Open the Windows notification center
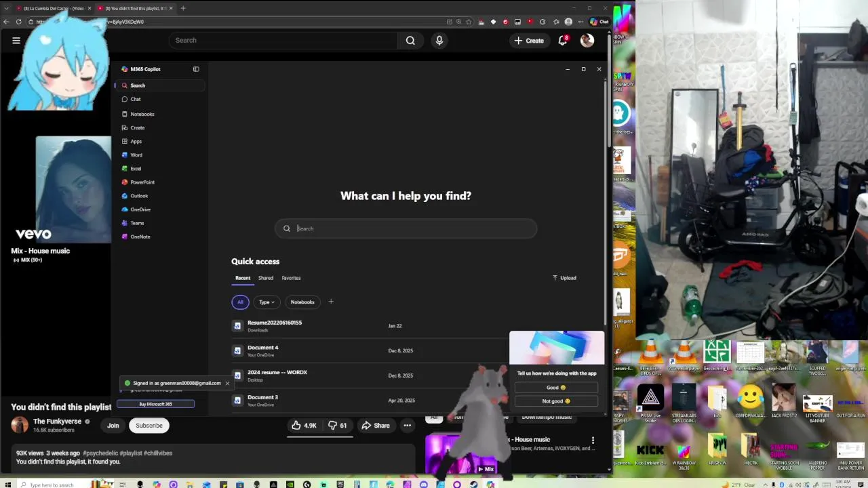This screenshot has width=868, height=488. pyautogui.click(x=862, y=485)
